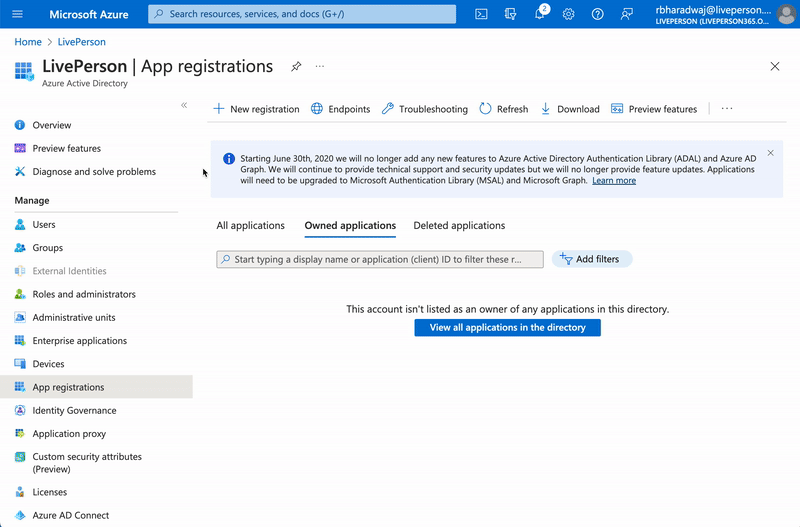Image resolution: width=800 pixels, height=527 pixels.
Task: Open Preview features in the sidebar
Action: pyautogui.click(x=67, y=148)
